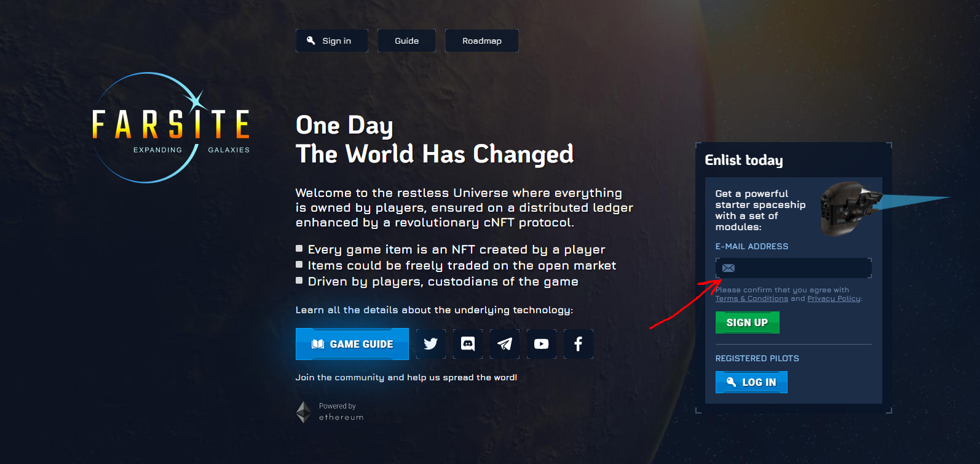The width and height of the screenshot is (980, 464).
Task: Click the key icon on Sign in
Action: coord(311,41)
